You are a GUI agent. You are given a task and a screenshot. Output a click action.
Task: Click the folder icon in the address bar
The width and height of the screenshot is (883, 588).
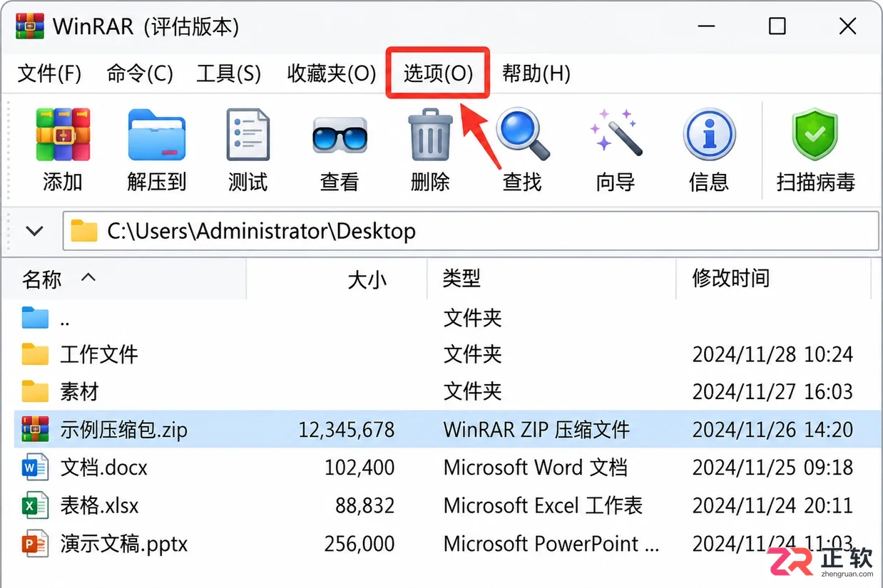coord(84,231)
